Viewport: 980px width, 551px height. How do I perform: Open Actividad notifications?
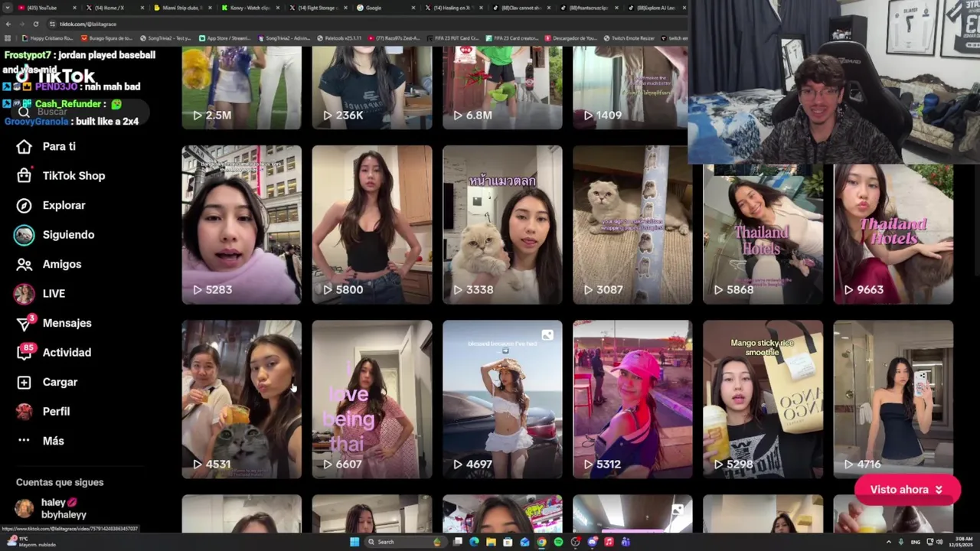[x=54, y=352]
